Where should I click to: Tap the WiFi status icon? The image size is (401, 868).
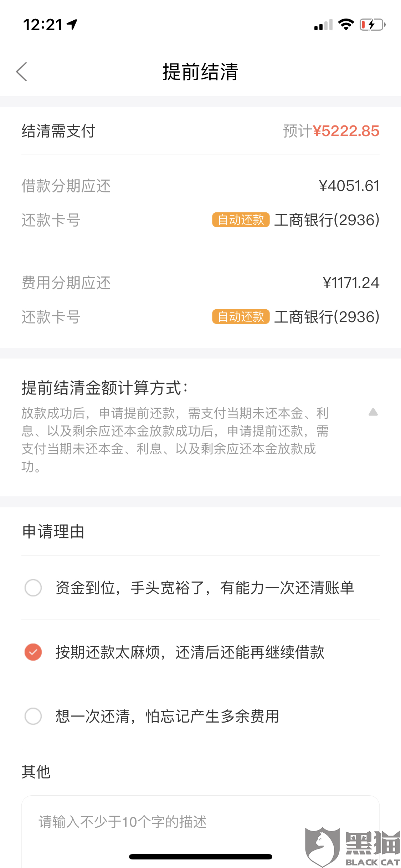click(x=346, y=25)
